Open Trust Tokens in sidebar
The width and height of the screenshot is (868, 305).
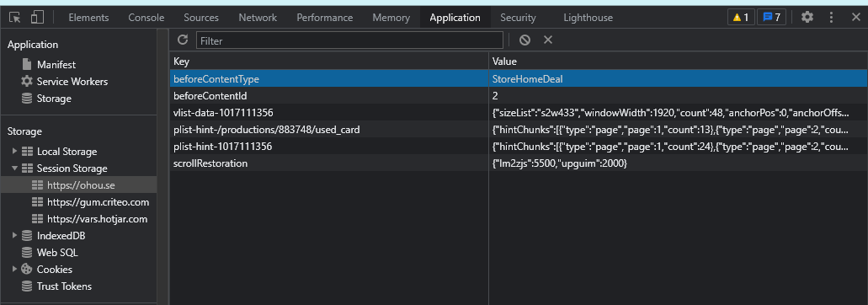click(x=64, y=286)
